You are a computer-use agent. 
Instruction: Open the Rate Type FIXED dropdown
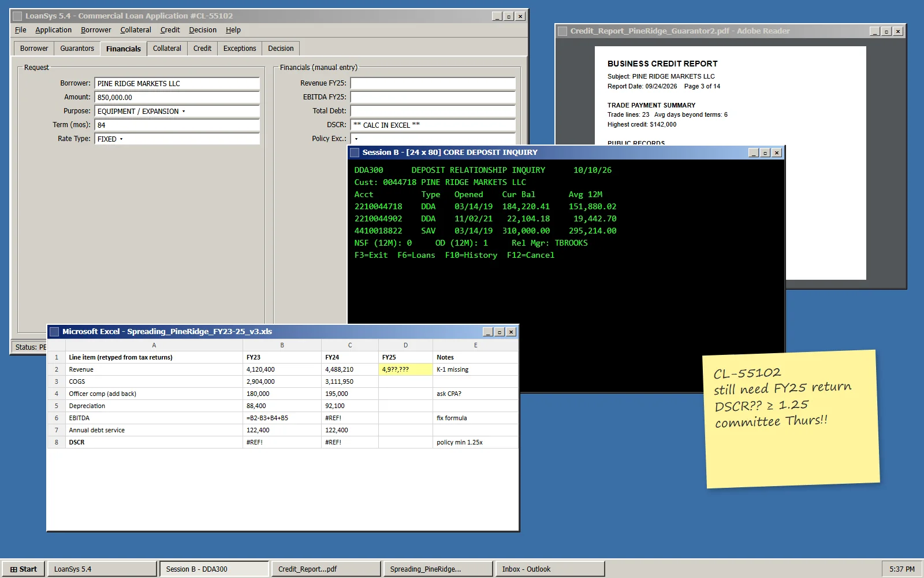click(177, 139)
